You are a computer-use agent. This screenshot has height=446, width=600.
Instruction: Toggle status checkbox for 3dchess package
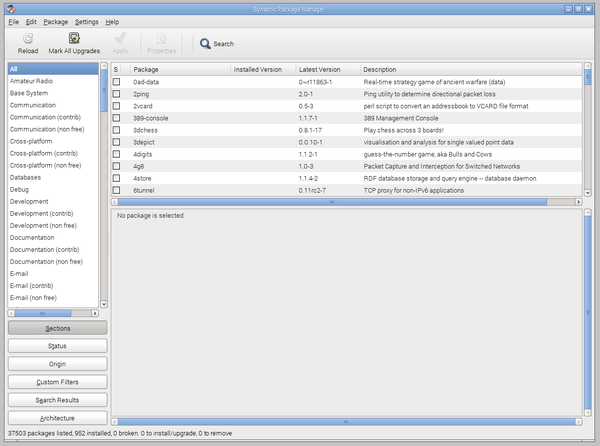coord(116,130)
